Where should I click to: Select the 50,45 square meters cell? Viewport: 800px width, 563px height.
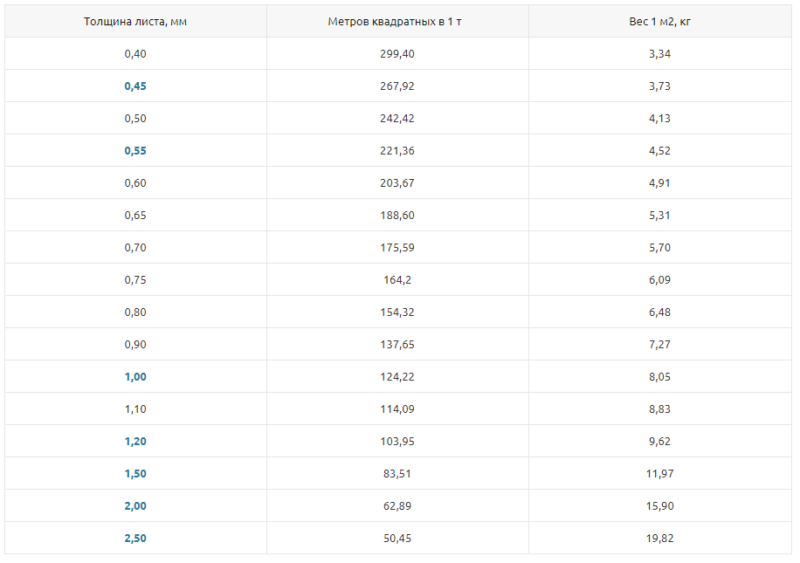(397, 538)
